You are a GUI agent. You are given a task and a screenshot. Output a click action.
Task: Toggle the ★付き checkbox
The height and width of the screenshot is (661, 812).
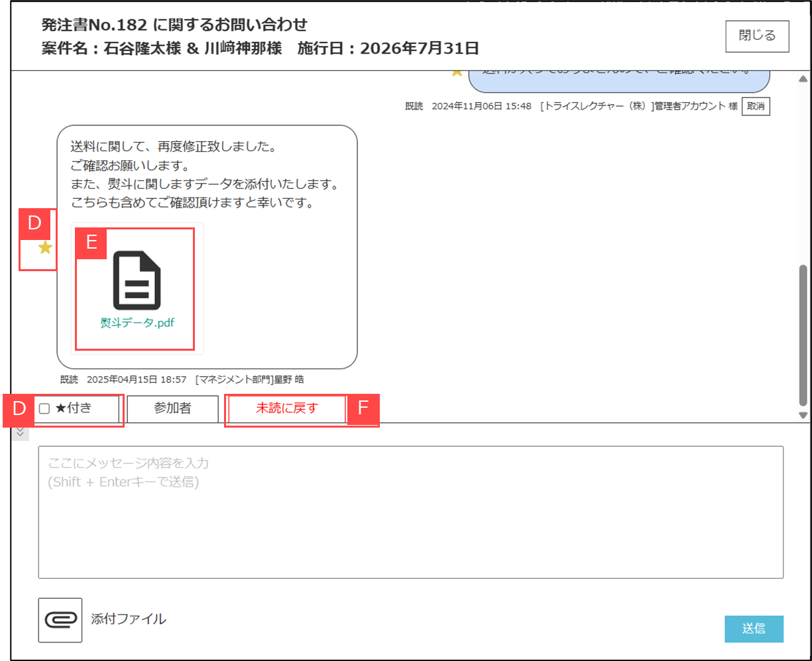click(44, 409)
